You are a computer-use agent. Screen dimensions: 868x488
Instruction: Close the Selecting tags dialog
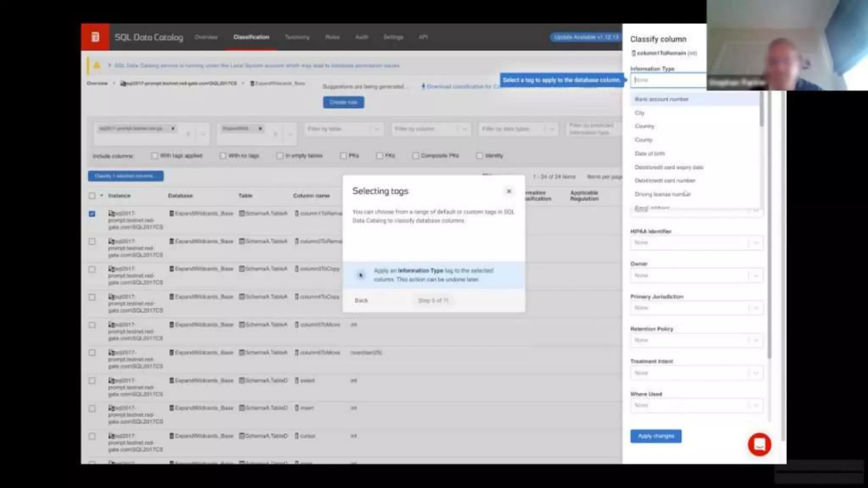pyautogui.click(x=509, y=191)
